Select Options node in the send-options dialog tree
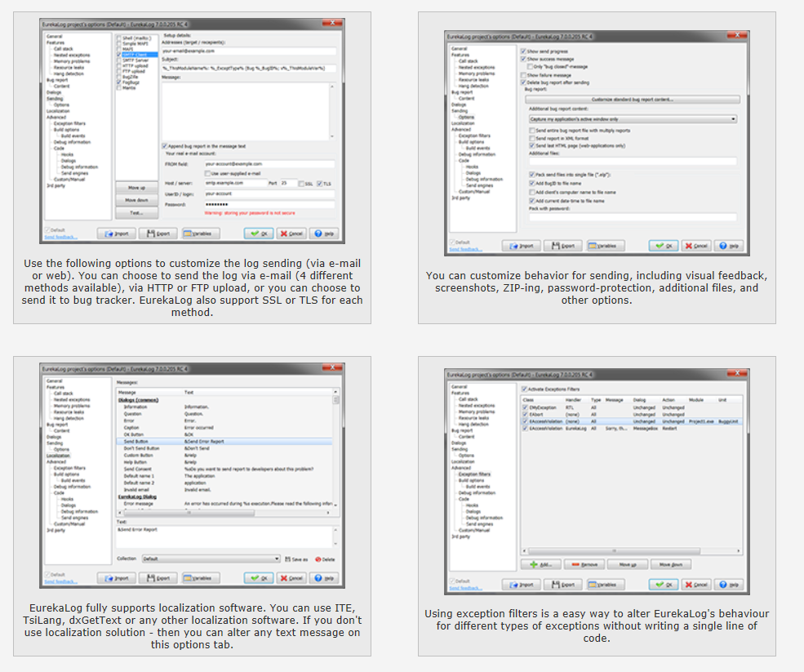This screenshot has width=804, height=672. [466, 117]
